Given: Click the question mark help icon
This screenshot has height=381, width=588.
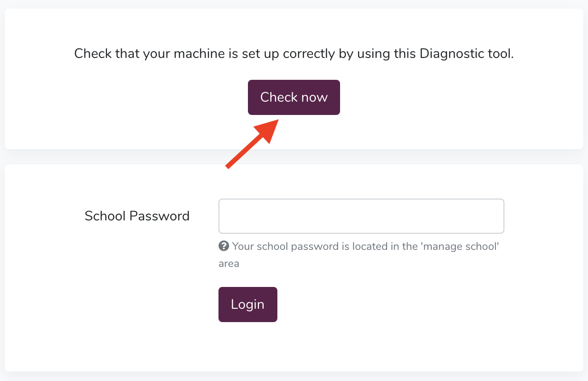Looking at the screenshot, I should (x=223, y=246).
